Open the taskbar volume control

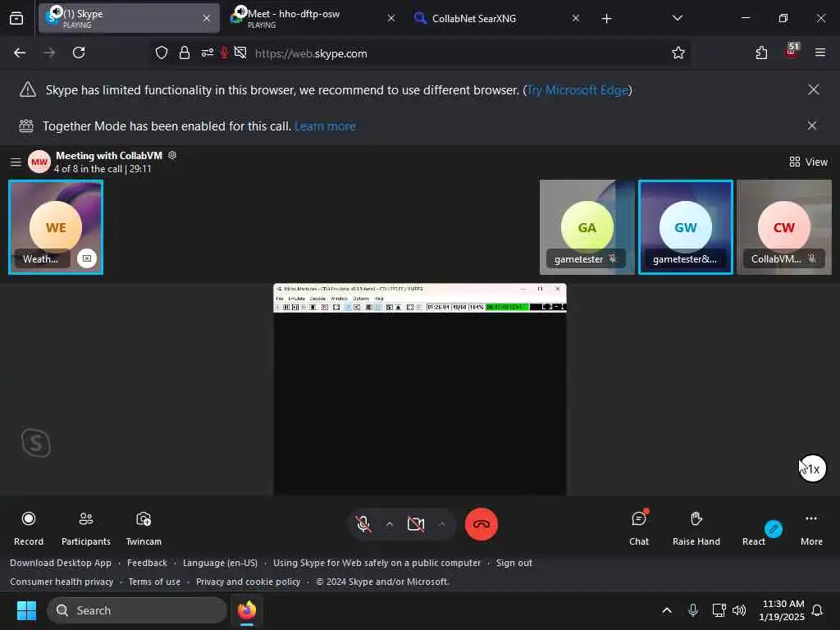[x=739, y=610]
